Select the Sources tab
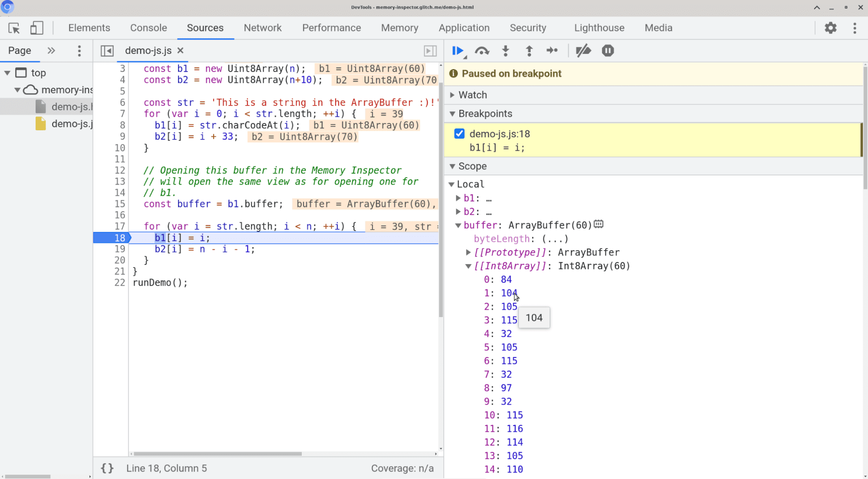Viewport: 868px width, 479px height. (x=205, y=28)
